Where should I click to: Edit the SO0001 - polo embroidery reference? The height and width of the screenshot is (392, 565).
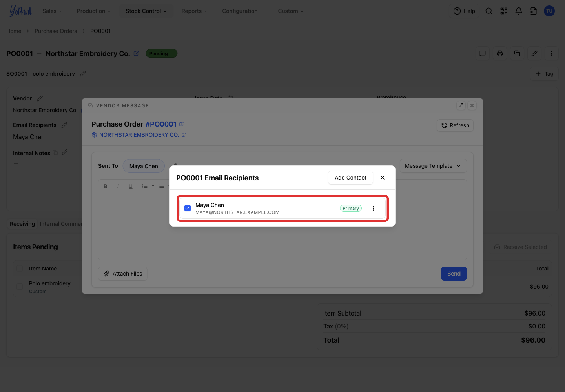83,74
